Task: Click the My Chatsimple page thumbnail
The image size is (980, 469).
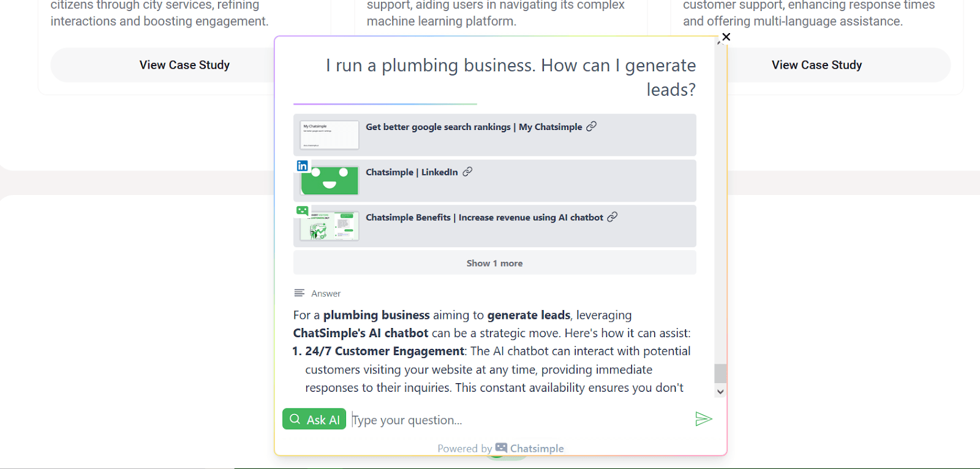Action: click(x=330, y=135)
